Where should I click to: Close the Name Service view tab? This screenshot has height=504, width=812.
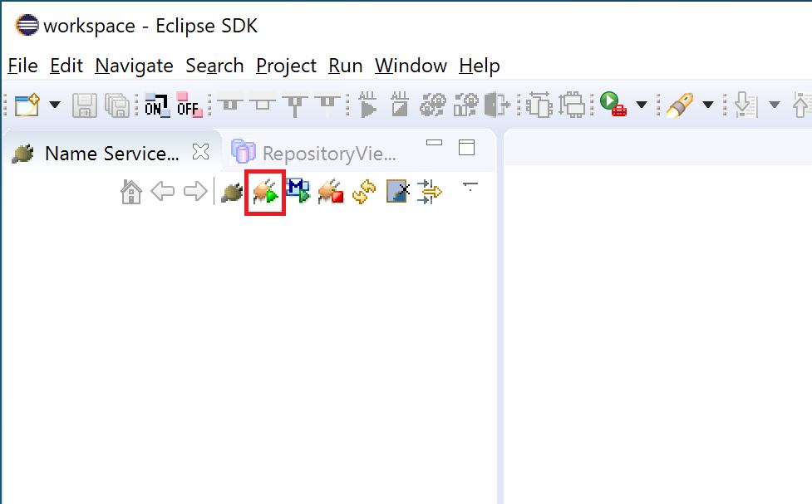coord(200,152)
